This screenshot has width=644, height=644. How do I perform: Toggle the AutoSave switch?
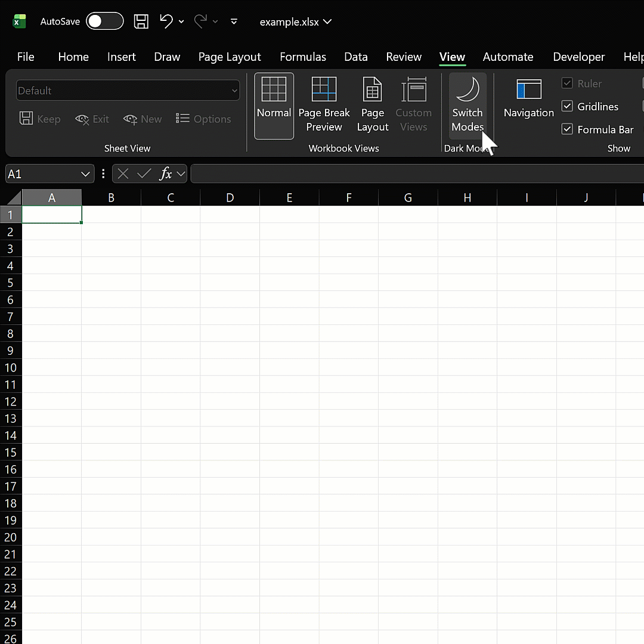(x=105, y=21)
